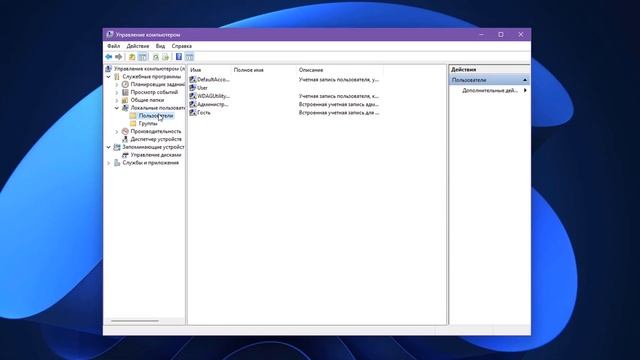Screen dimensions: 640x360
Task: Click the Служебные программы tree icon
Action: (x=117, y=77)
